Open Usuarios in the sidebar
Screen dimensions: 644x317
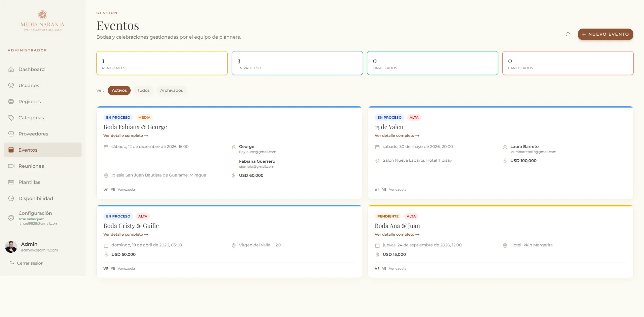coord(43,85)
